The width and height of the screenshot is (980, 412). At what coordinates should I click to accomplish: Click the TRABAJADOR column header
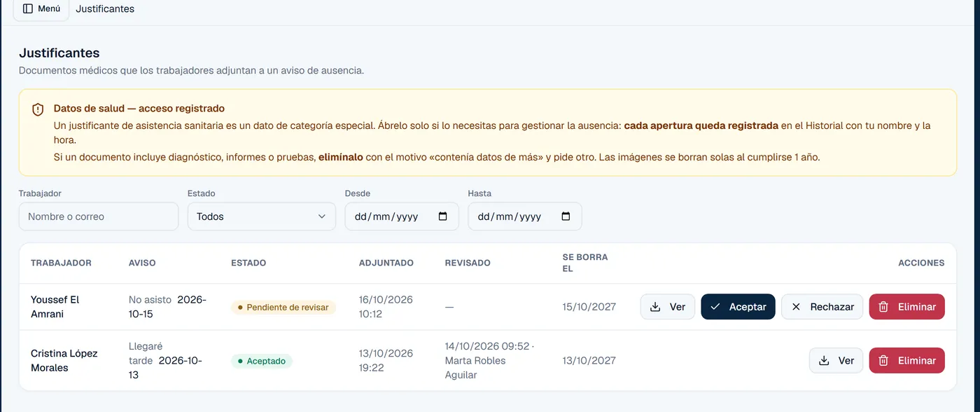(62, 263)
